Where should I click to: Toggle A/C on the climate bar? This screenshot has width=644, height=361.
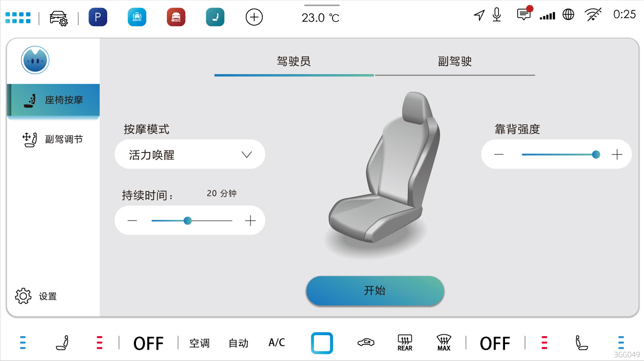(277, 343)
